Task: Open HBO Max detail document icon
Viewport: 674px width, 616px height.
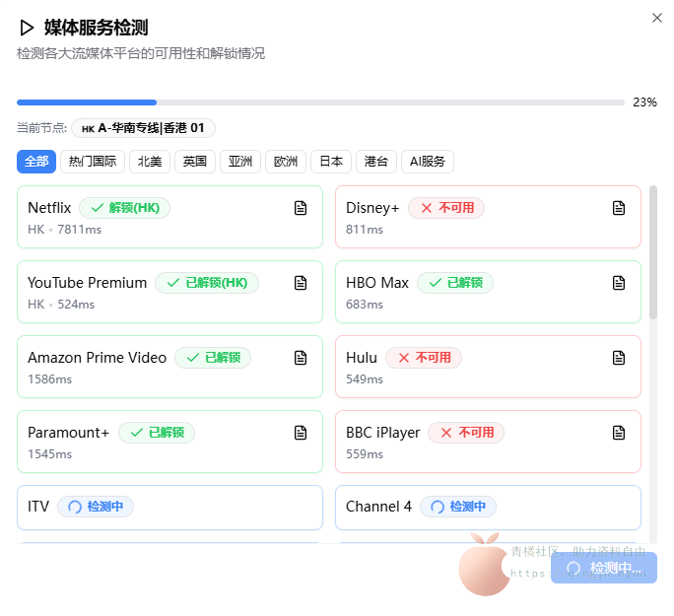Action: 619,283
